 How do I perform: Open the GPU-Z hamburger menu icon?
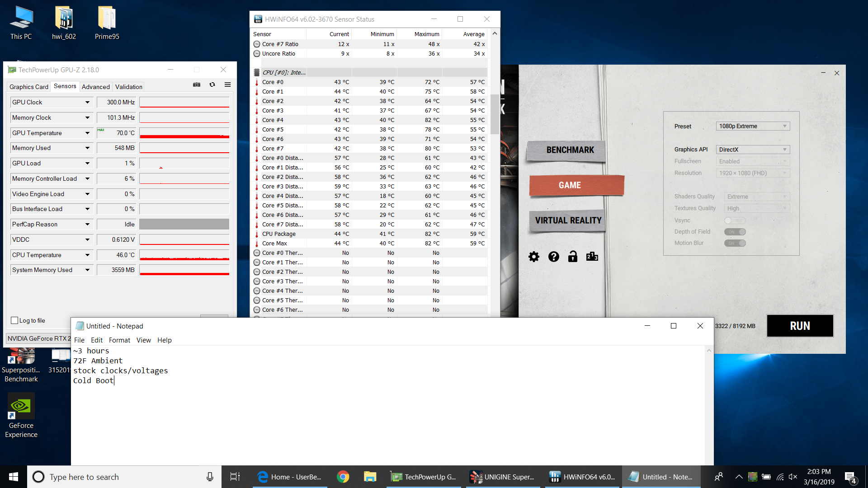tap(228, 85)
